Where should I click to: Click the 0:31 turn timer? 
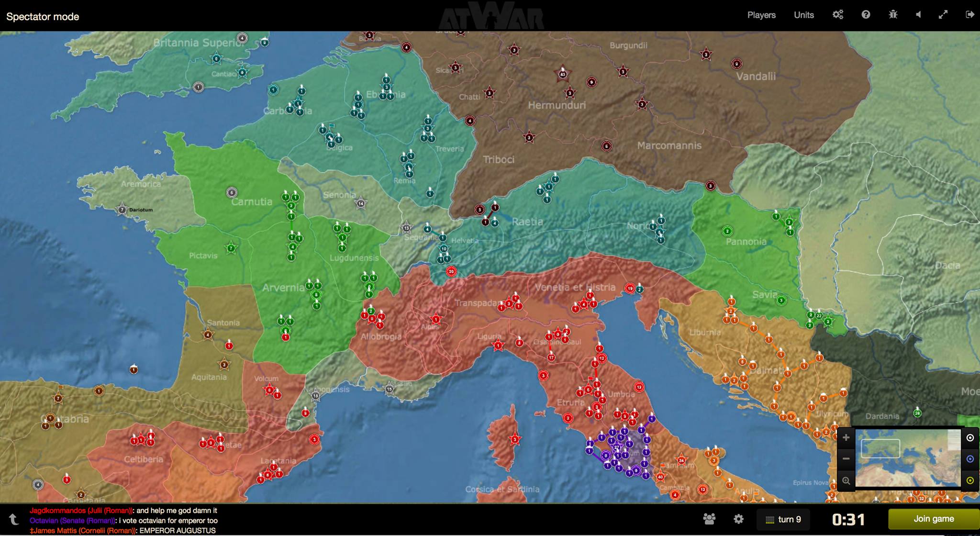(848, 519)
